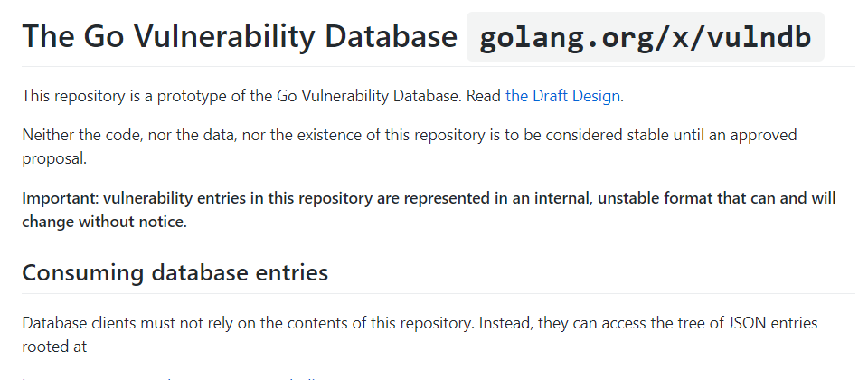The image size is (868, 380).
Task: Click the bold text change without notice
Action: click(105, 223)
